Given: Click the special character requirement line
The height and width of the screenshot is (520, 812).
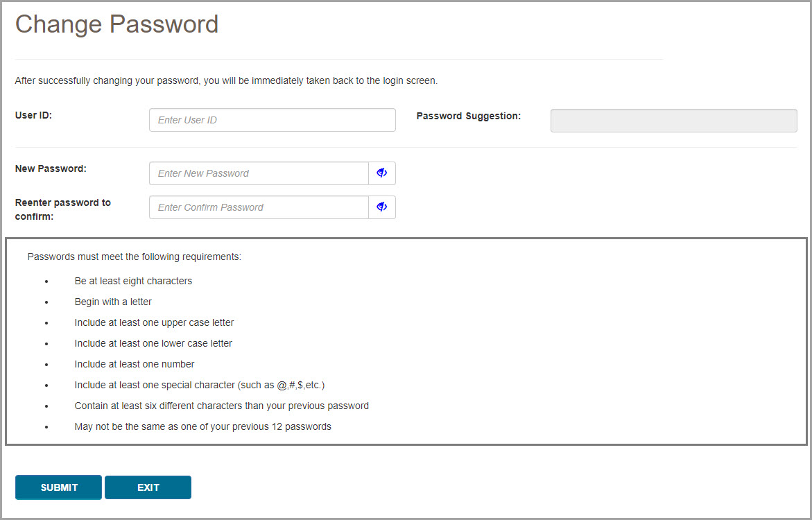Looking at the screenshot, I should (200, 385).
